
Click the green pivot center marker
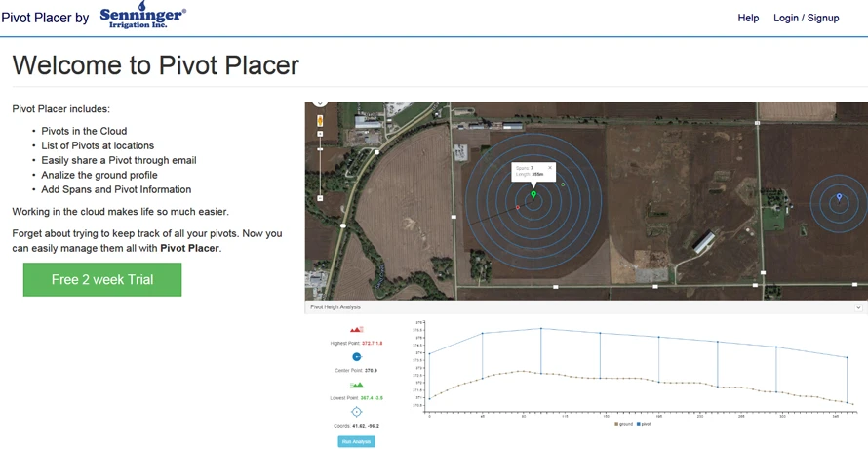tap(533, 195)
